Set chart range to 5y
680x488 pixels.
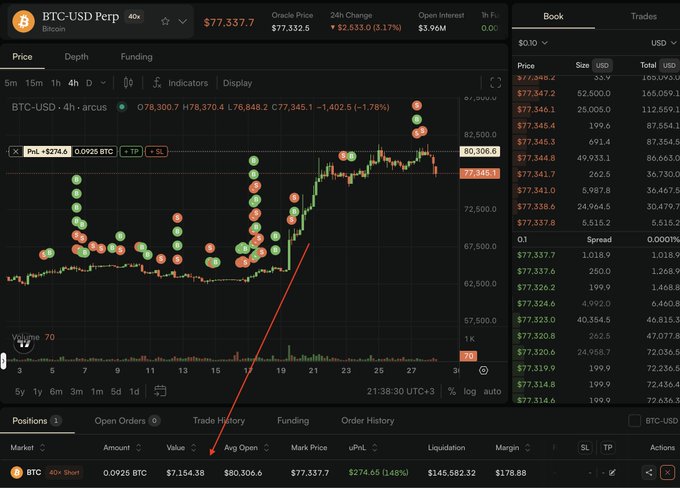point(20,391)
